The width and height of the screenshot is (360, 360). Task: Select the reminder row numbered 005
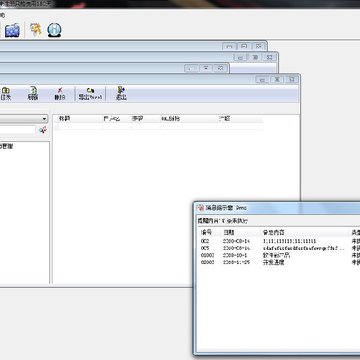pyautogui.click(x=279, y=248)
